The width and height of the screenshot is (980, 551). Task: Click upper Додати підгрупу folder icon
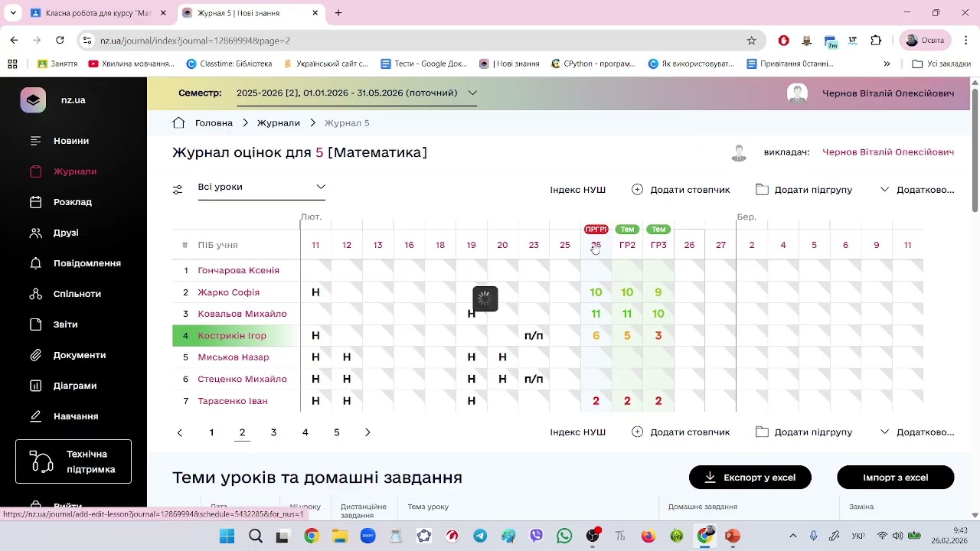(762, 190)
